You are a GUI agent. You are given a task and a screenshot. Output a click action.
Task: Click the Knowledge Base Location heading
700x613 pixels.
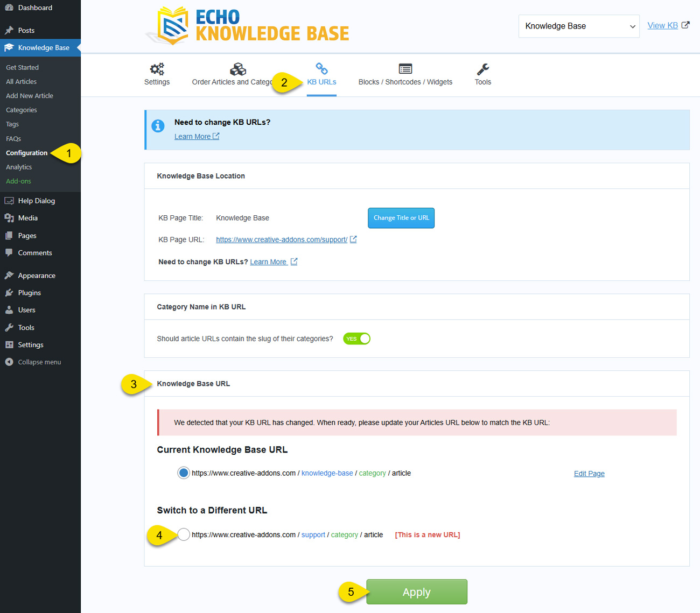click(x=201, y=176)
